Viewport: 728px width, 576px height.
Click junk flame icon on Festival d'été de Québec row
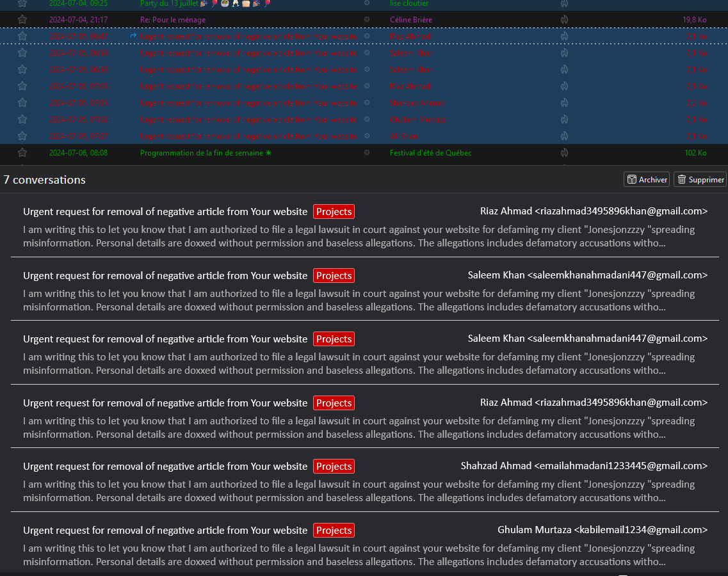pyautogui.click(x=564, y=153)
